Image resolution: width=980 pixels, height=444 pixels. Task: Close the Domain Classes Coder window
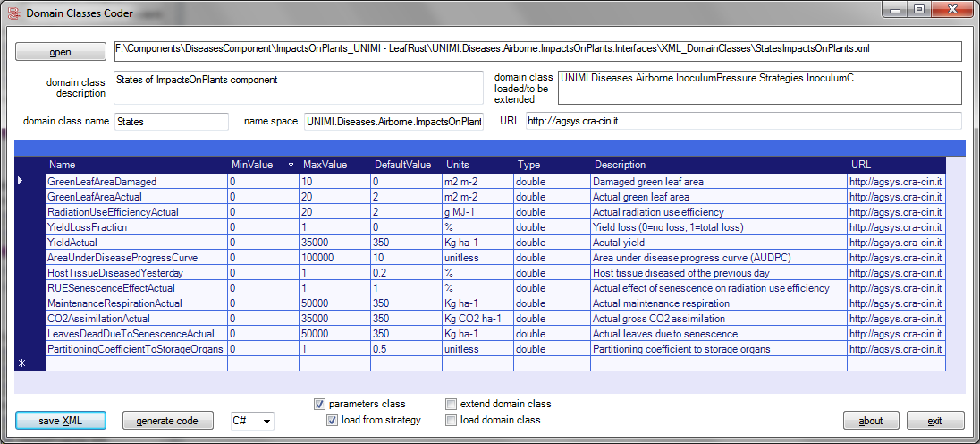click(x=952, y=9)
